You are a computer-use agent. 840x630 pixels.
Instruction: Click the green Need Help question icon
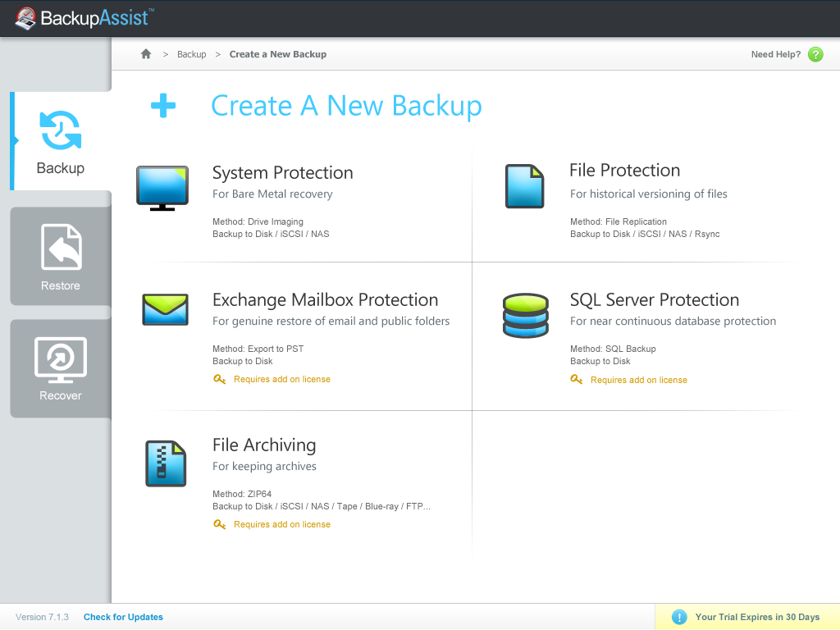click(x=815, y=55)
